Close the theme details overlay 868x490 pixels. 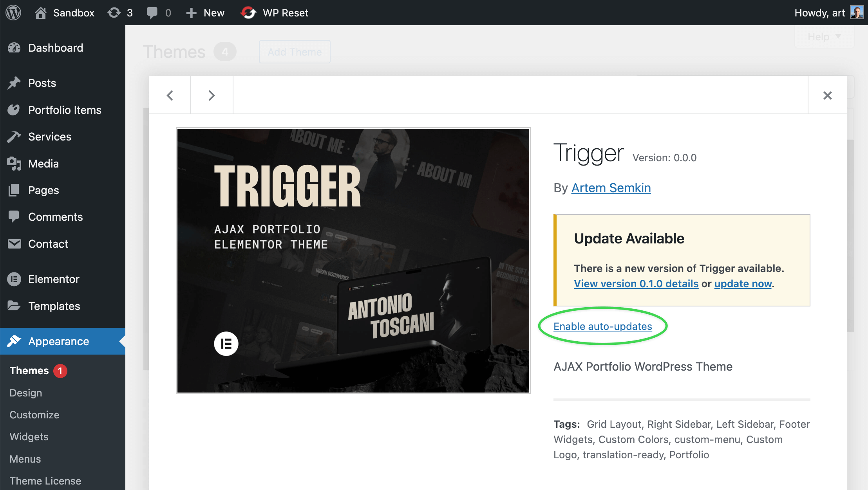[827, 95]
